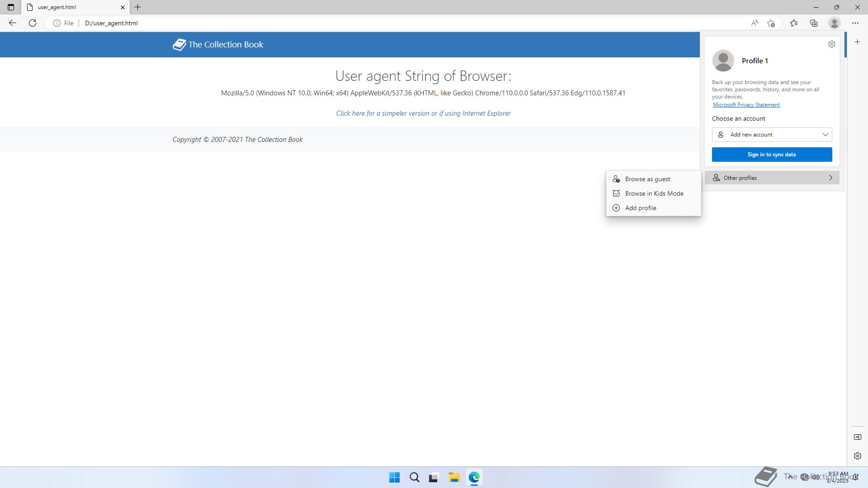Open the Collections icon in toolbar

pyautogui.click(x=814, y=23)
